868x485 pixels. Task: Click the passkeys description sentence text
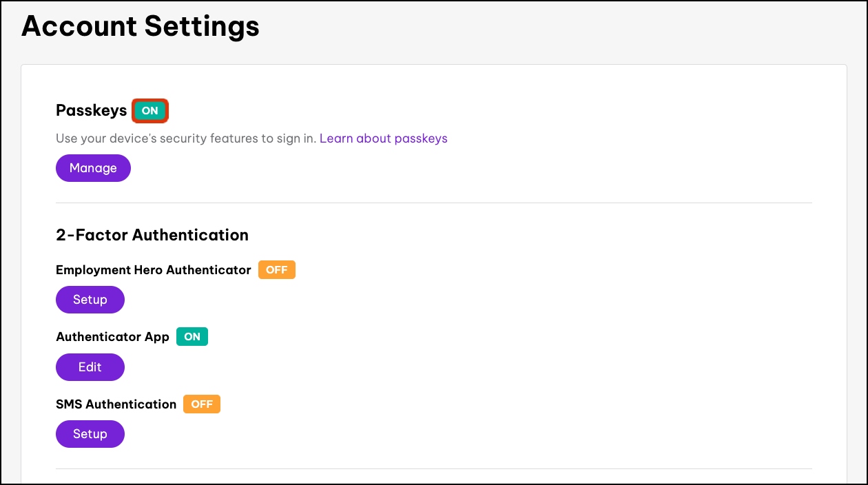click(186, 138)
